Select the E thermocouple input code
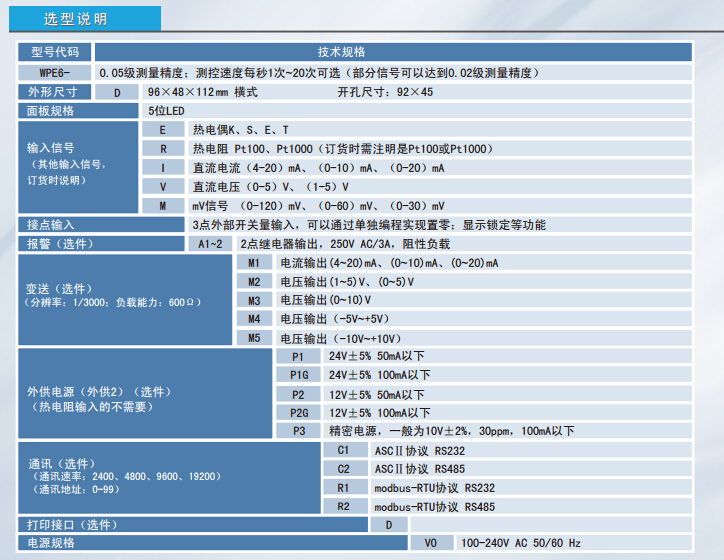Image resolution: width=724 pixels, height=560 pixels. click(x=162, y=130)
